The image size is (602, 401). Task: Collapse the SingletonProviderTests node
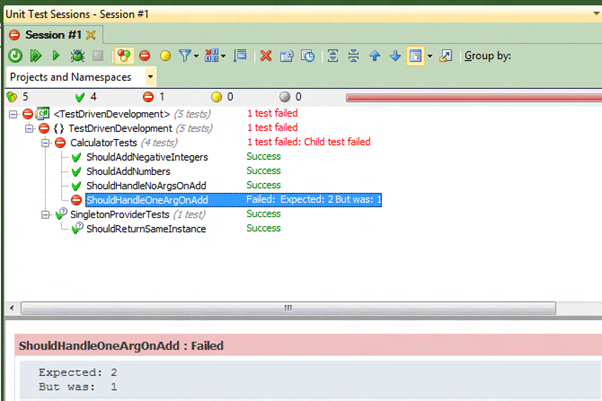(x=45, y=214)
